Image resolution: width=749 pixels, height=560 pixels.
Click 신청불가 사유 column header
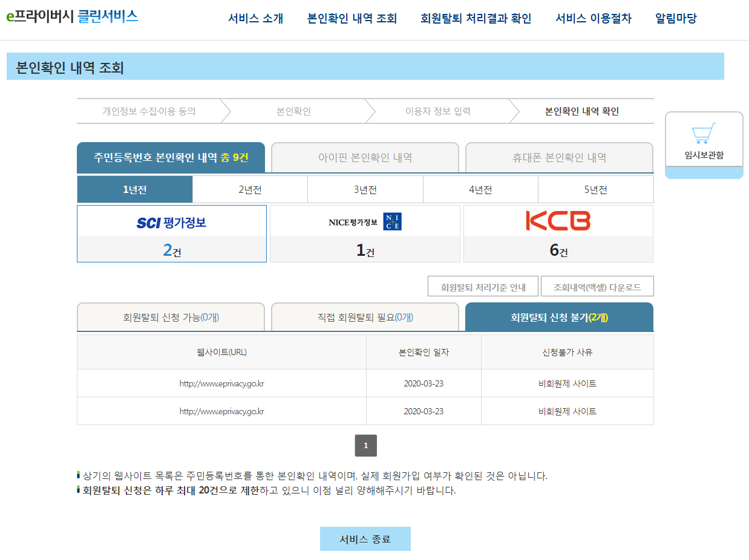567,352
